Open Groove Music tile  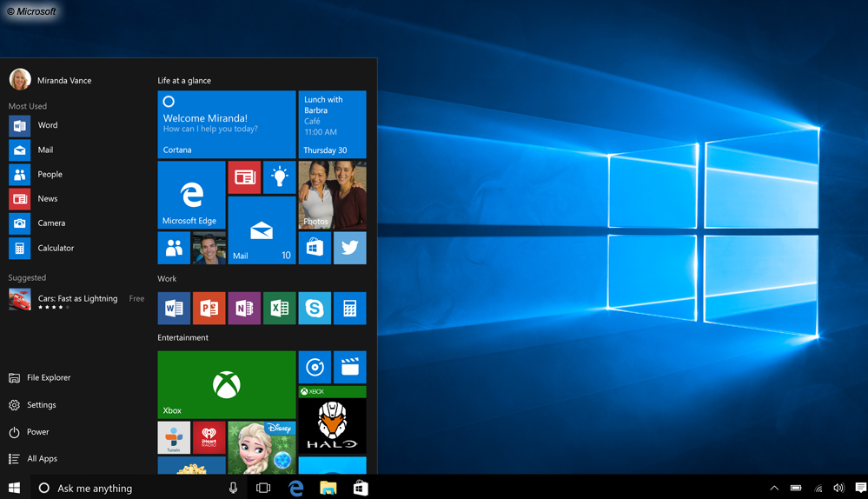315,367
